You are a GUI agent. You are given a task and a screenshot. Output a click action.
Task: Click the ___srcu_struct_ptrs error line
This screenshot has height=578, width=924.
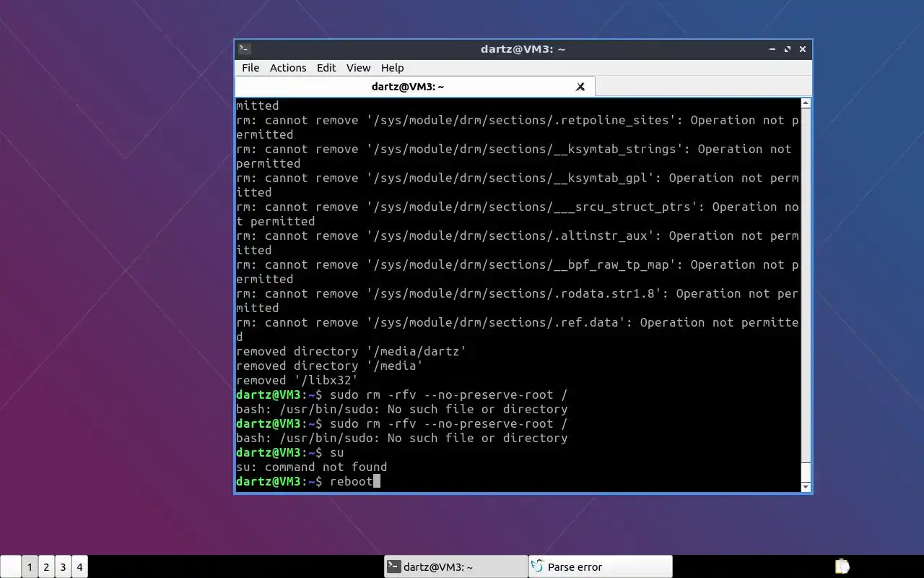coord(517,214)
